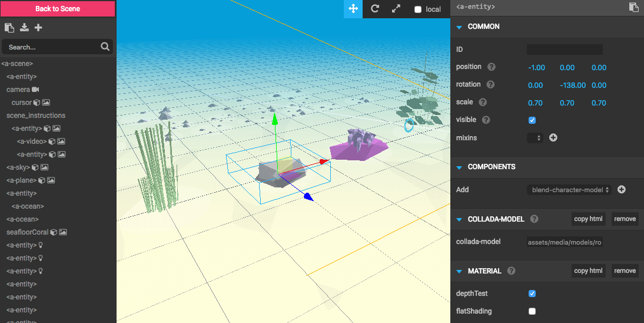The height and width of the screenshot is (323, 644).
Task: Add the blend-character-model component with plus icon
Action: [621, 190]
